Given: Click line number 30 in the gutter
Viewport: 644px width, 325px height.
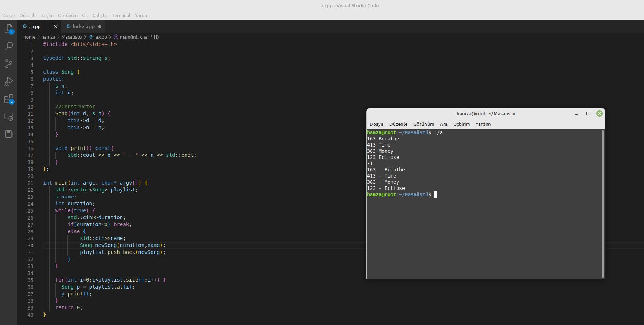Looking at the screenshot, I should 30,245.
